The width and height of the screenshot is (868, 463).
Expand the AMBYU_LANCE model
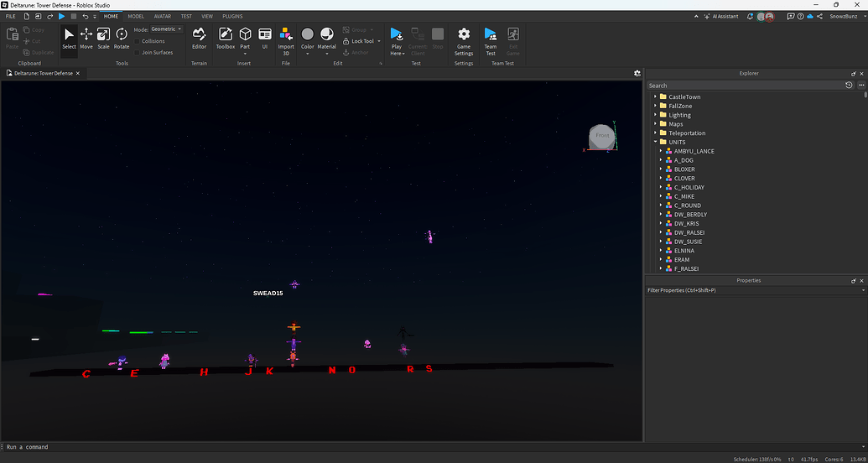coord(661,151)
